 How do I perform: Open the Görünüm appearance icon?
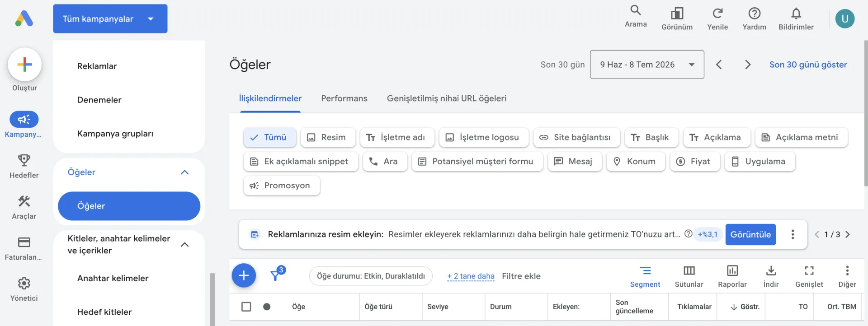coord(677,13)
